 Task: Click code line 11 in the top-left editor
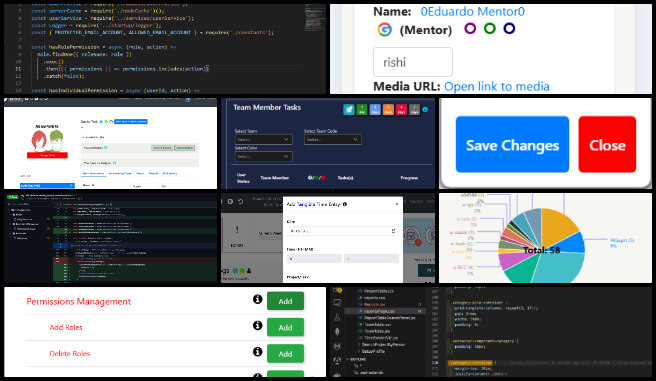pos(120,69)
